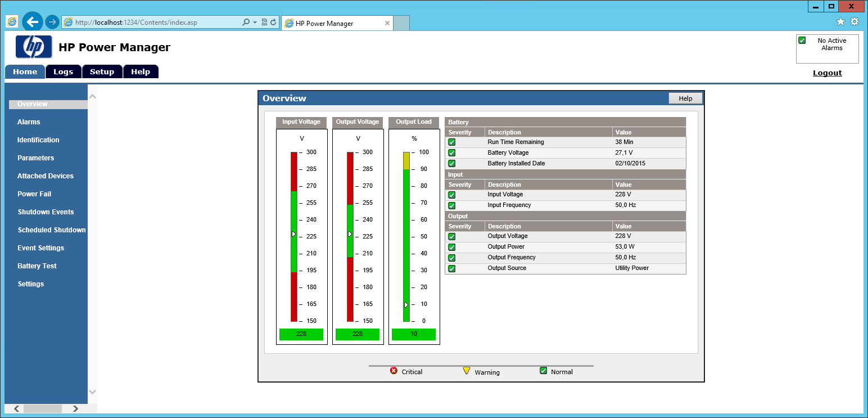
Task: Open Settings in the sidebar
Action: pos(31,284)
